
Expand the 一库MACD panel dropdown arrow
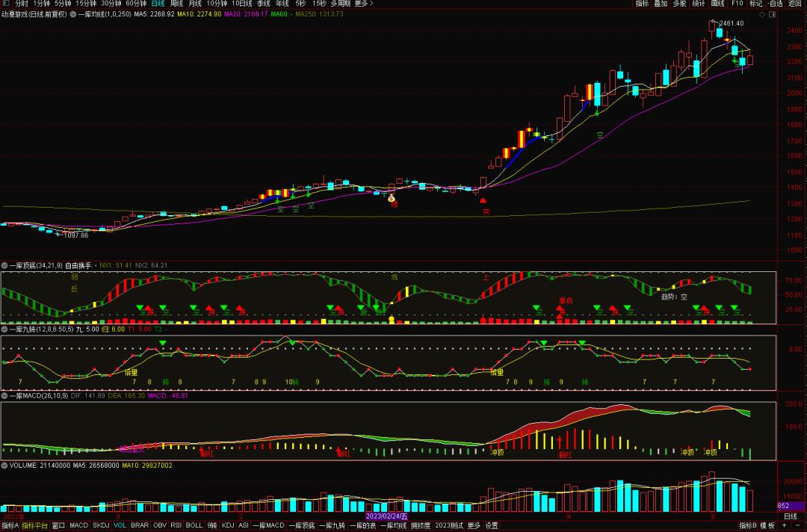point(4,396)
